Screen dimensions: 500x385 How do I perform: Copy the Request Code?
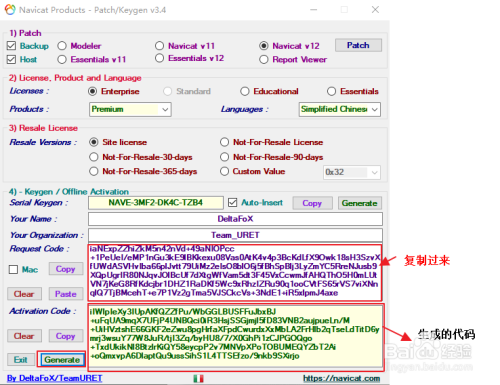pyautogui.click(x=66, y=269)
